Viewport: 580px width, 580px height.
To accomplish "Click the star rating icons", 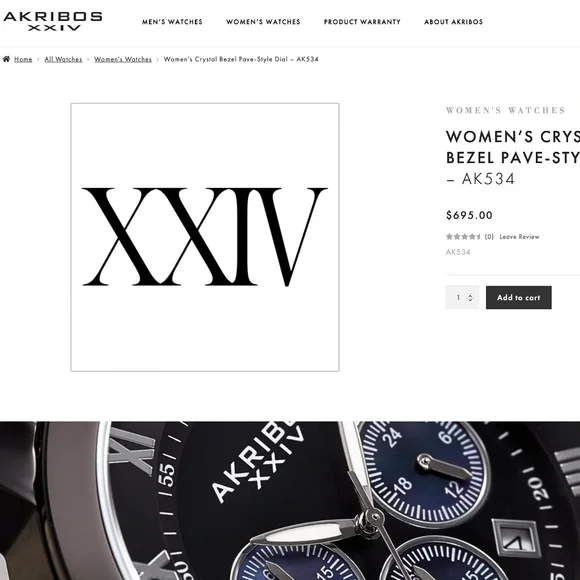I will point(463,237).
